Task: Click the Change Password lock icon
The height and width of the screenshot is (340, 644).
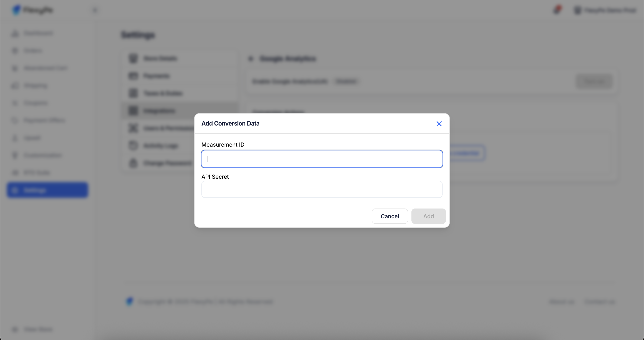Action: (x=133, y=163)
